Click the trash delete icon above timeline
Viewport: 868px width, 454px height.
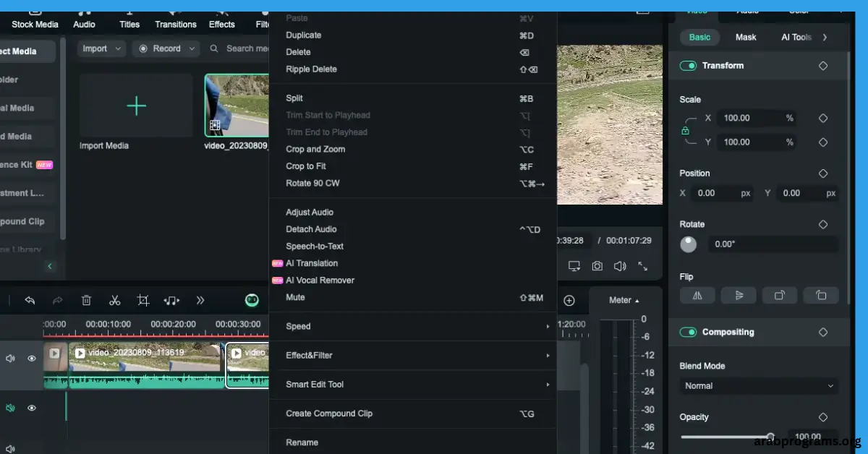pos(86,300)
